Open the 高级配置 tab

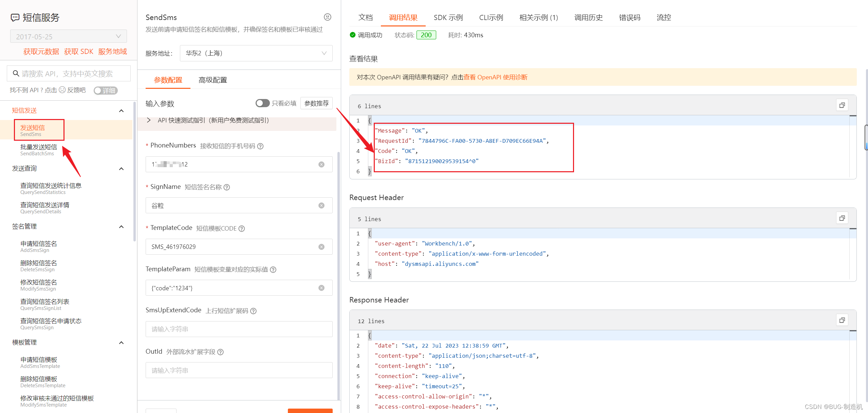(213, 80)
